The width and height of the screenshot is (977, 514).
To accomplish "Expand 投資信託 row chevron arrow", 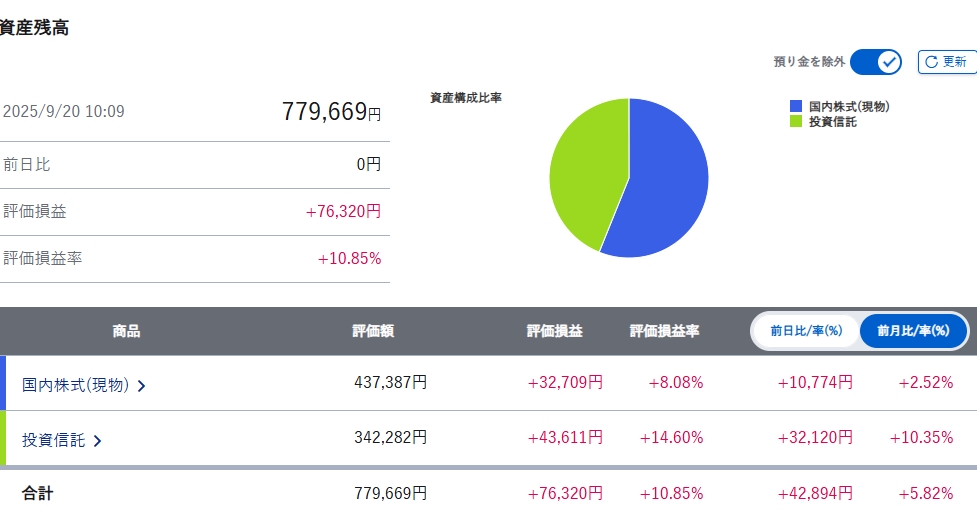I will coord(98,440).
